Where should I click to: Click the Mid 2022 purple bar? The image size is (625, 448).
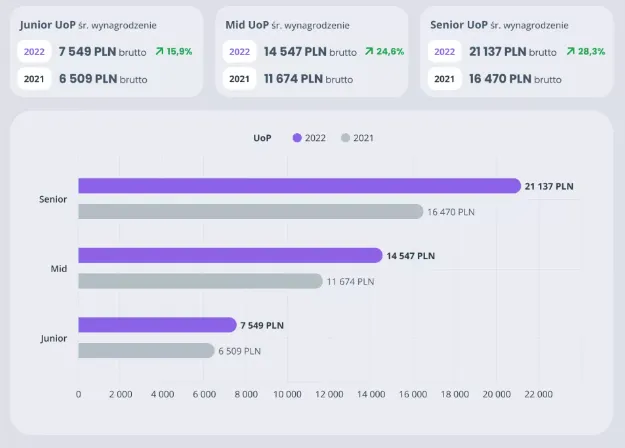coord(230,255)
